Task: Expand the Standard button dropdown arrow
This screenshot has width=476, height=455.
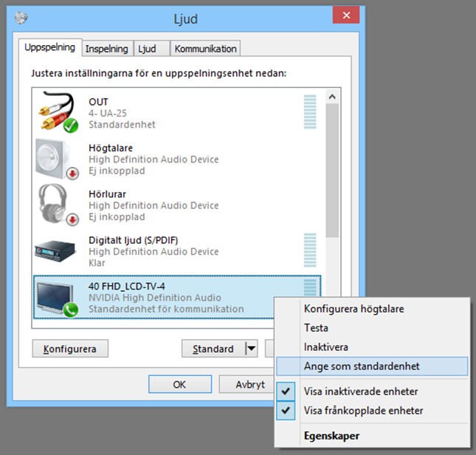Action: click(250, 349)
